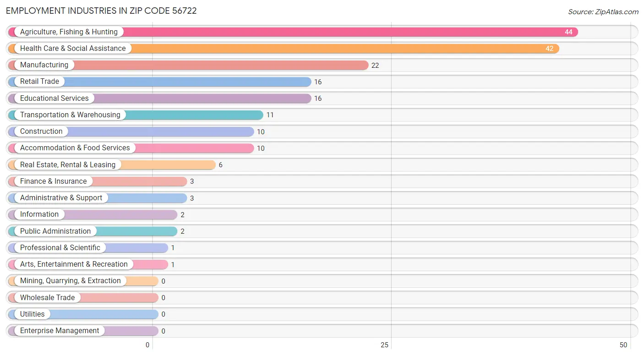Click the value 0 beside Wholesale Trade bar
Image resolution: width=644 pixels, height=356 pixels.
[x=163, y=298]
